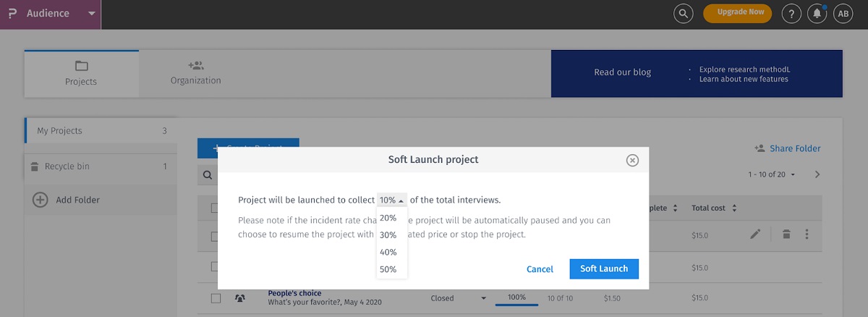The height and width of the screenshot is (317, 868).
Task: Click the Soft Launch button
Action: [604, 269]
